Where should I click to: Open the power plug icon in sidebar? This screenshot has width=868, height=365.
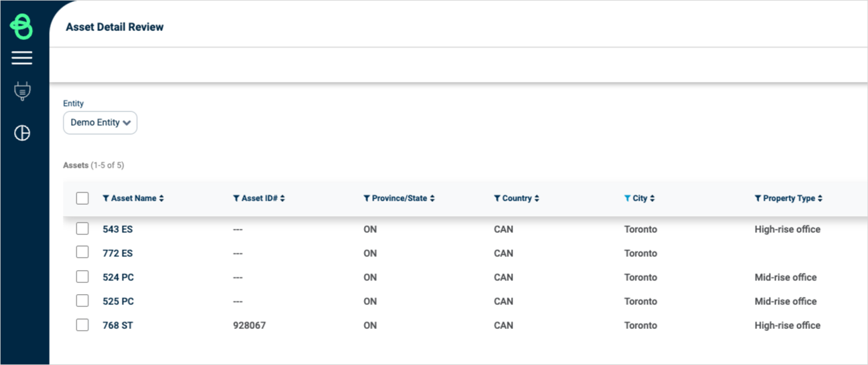22,91
